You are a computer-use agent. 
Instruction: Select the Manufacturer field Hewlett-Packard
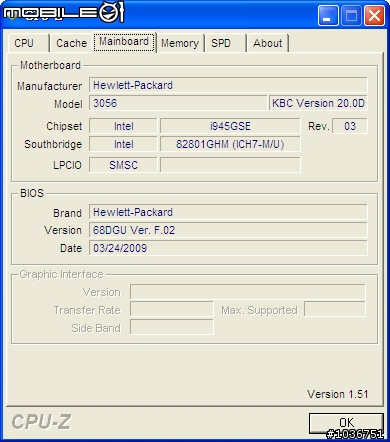[x=228, y=85]
